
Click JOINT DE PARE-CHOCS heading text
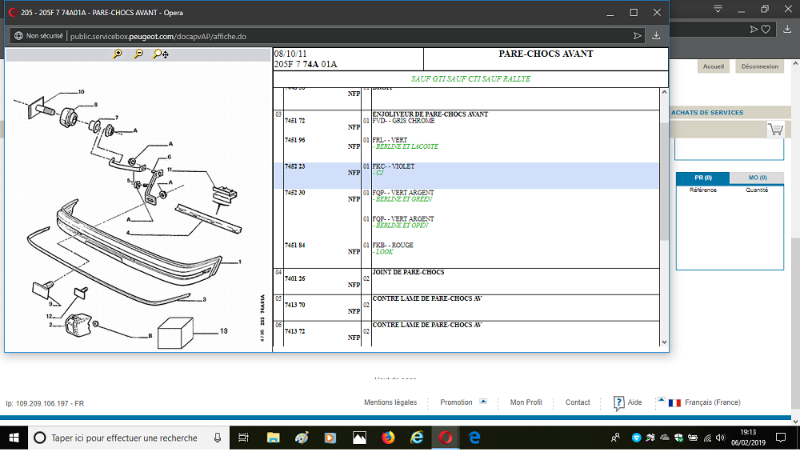tap(408, 273)
